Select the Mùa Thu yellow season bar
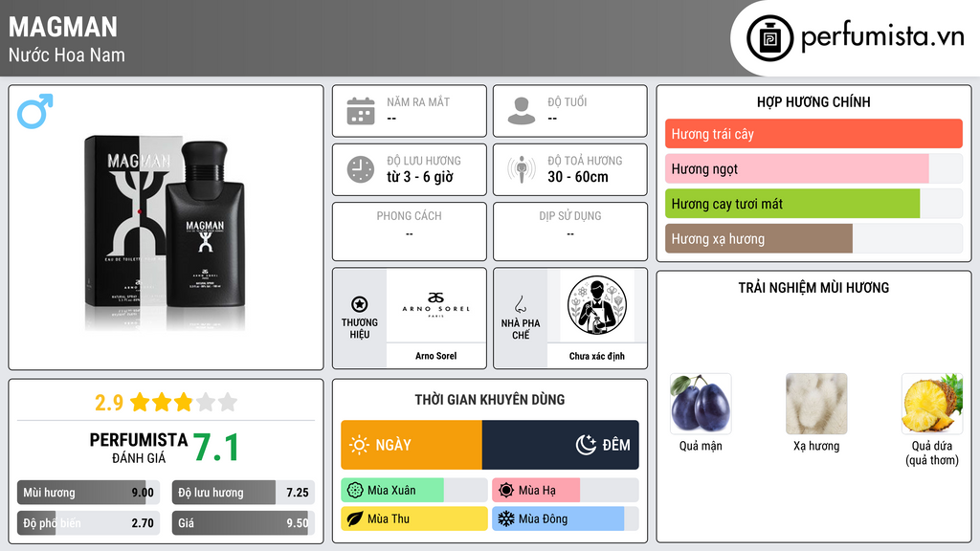The height and width of the screenshot is (551, 980). click(414, 519)
